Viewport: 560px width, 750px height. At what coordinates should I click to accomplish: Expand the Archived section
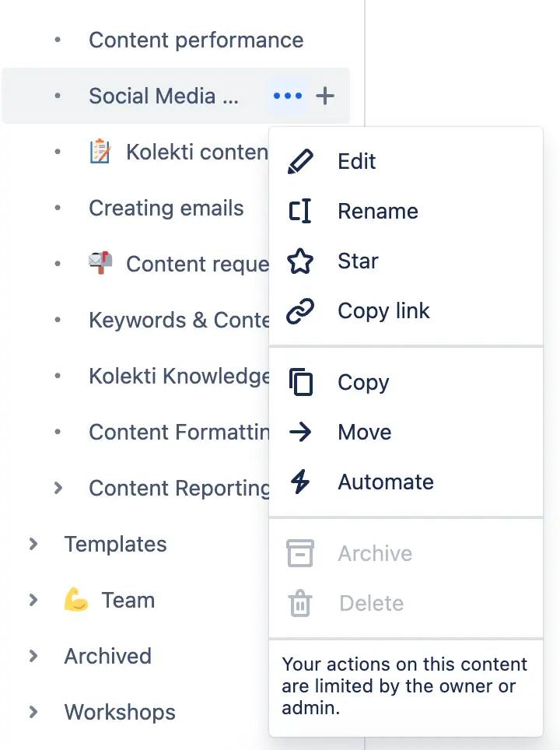click(x=33, y=656)
